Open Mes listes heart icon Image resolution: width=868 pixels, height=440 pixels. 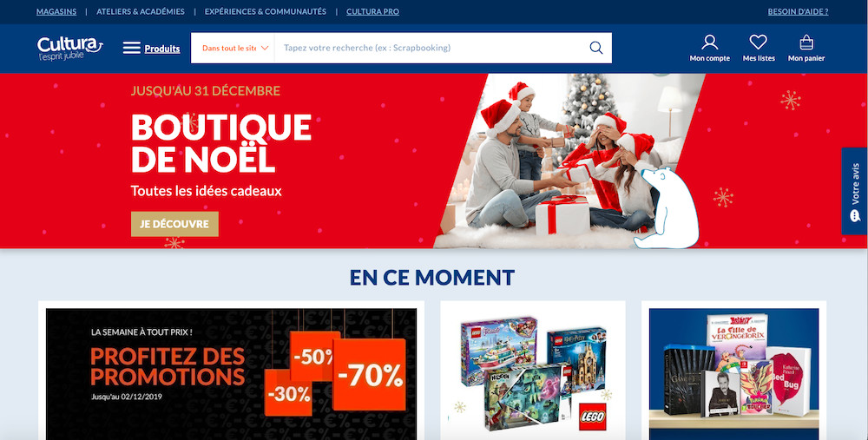click(x=759, y=42)
